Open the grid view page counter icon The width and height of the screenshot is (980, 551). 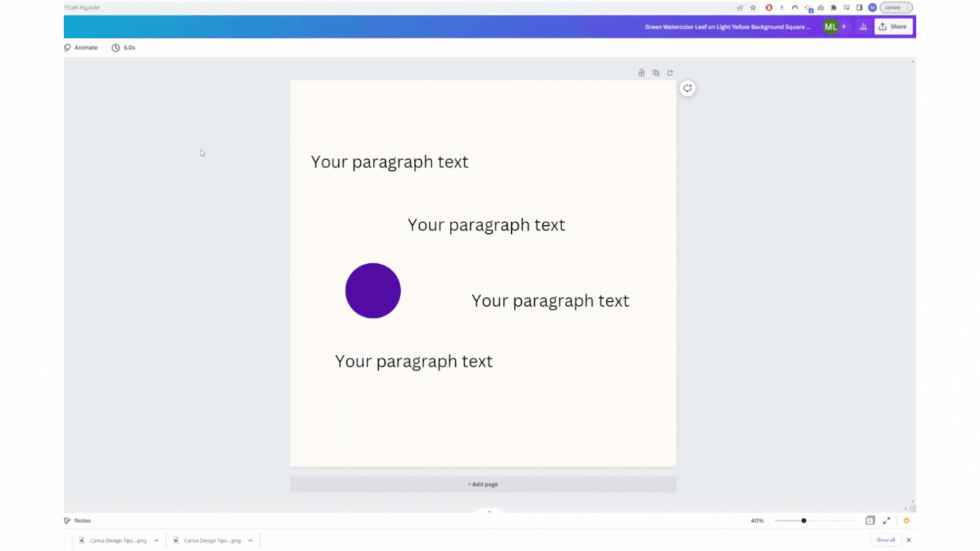pos(870,520)
